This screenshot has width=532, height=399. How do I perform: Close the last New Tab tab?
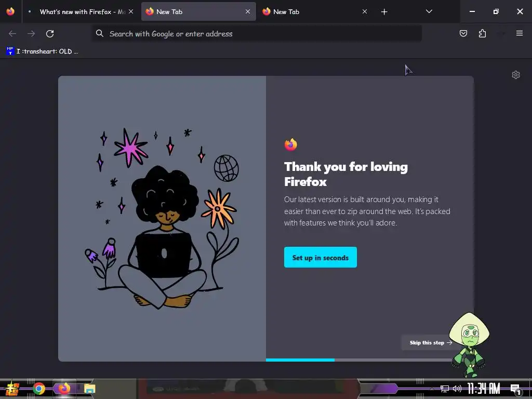[x=364, y=11]
